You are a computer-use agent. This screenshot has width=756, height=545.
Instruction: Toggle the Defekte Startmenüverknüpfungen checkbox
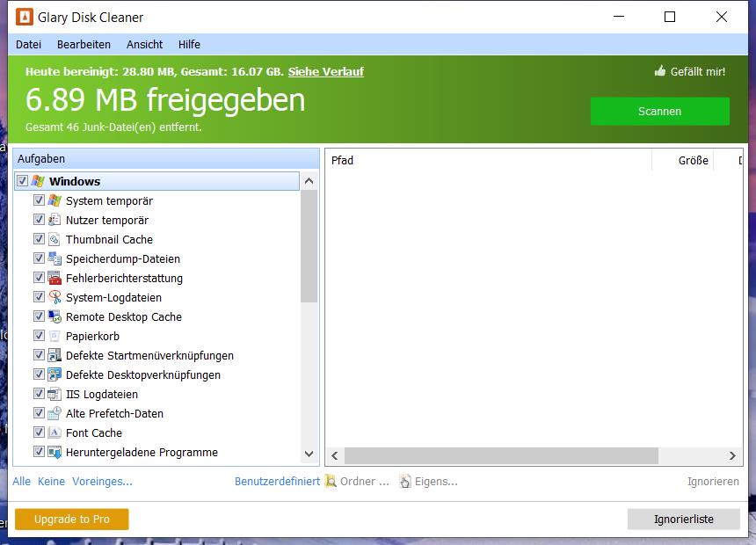pyautogui.click(x=39, y=354)
